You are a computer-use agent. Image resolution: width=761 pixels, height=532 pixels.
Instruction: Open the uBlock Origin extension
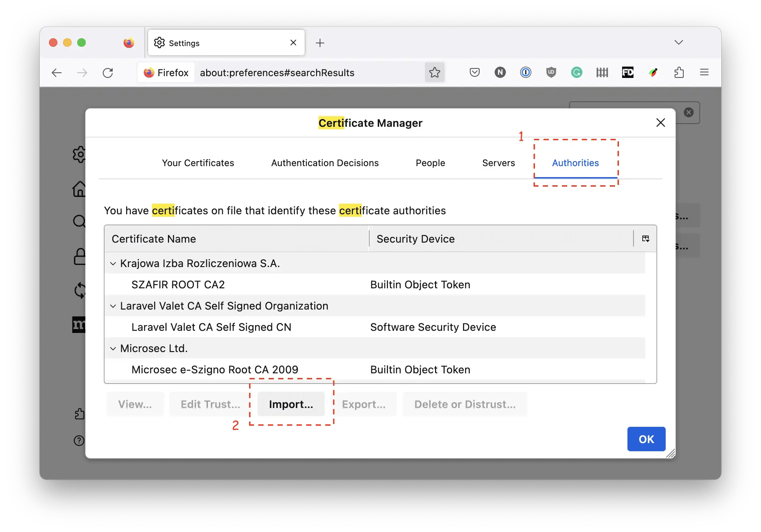coord(551,73)
